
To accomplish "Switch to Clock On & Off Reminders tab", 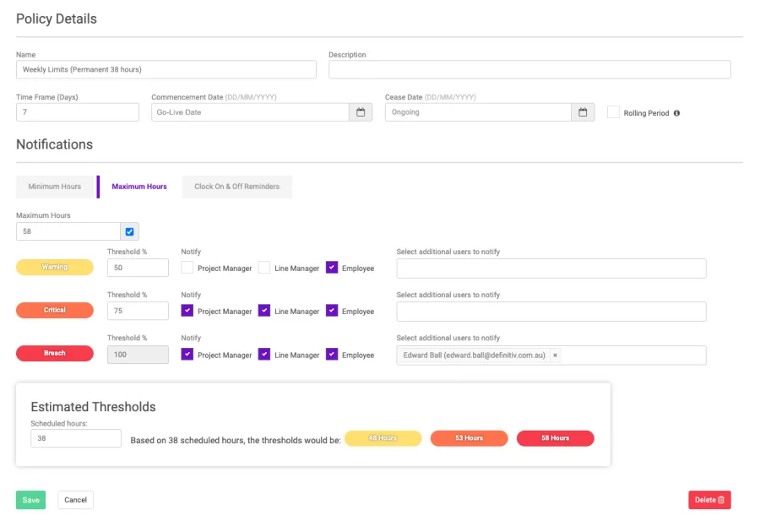I will 236,187.
